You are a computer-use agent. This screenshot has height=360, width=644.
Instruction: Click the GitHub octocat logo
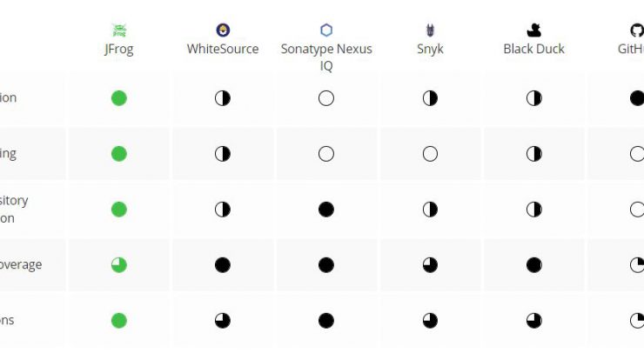click(x=637, y=30)
